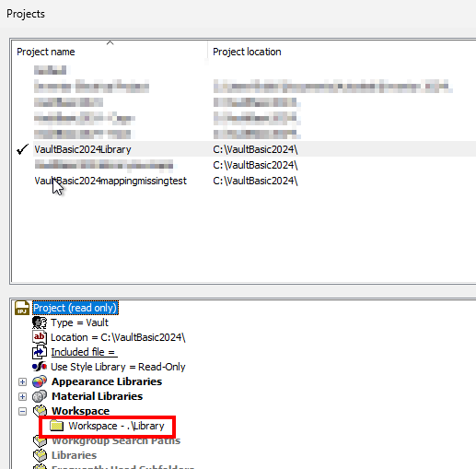
Task: Click the IPJ project file icon
Action: point(22,308)
